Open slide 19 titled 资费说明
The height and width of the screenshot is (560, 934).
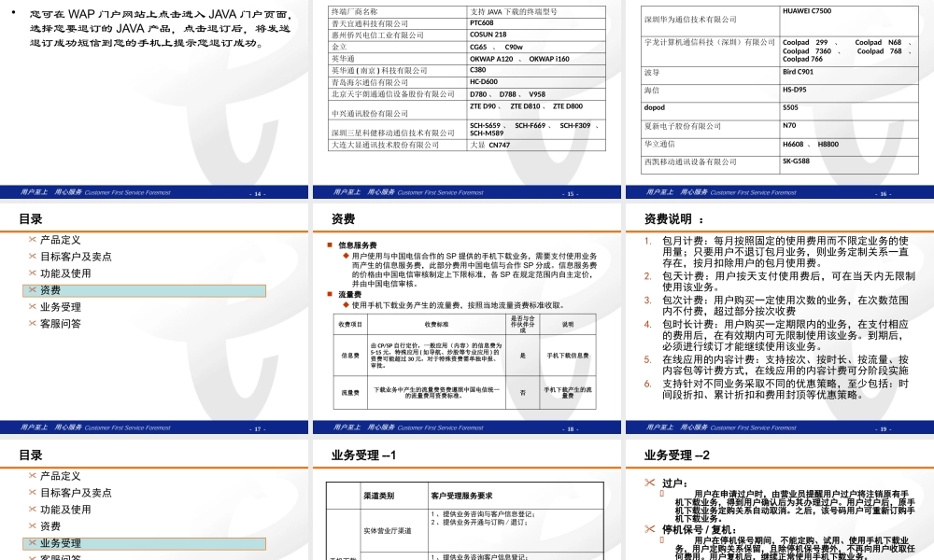click(x=780, y=319)
